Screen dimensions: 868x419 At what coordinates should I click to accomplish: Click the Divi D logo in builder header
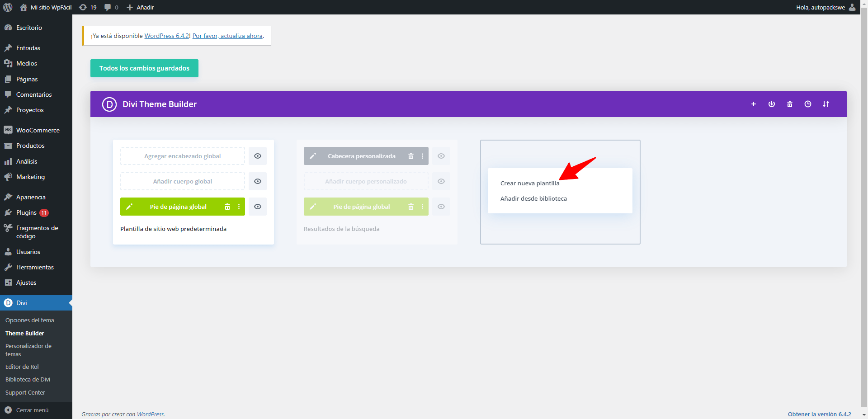pos(109,104)
